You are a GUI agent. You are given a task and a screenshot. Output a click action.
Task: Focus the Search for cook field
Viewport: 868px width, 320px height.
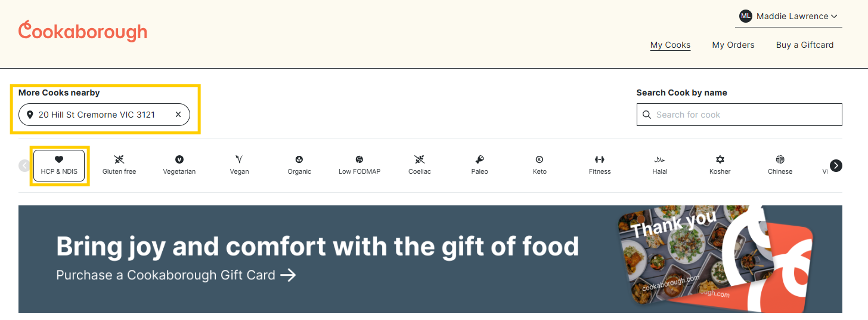point(739,115)
